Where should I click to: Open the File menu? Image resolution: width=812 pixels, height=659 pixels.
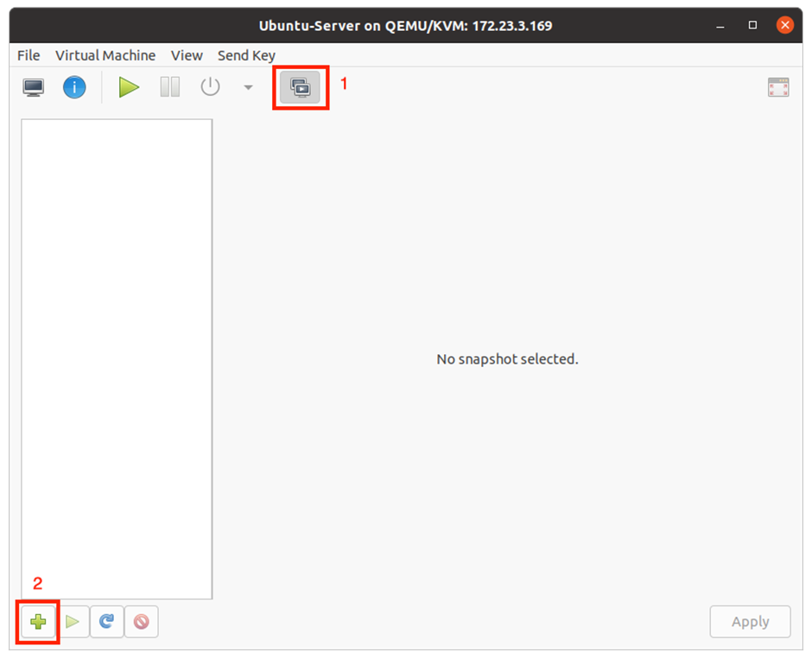pos(29,55)
